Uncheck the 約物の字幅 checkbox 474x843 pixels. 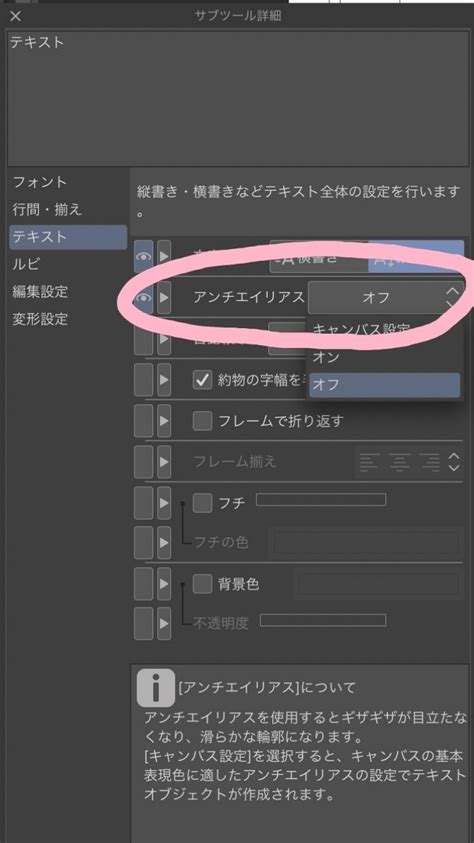tap(203, 381)
